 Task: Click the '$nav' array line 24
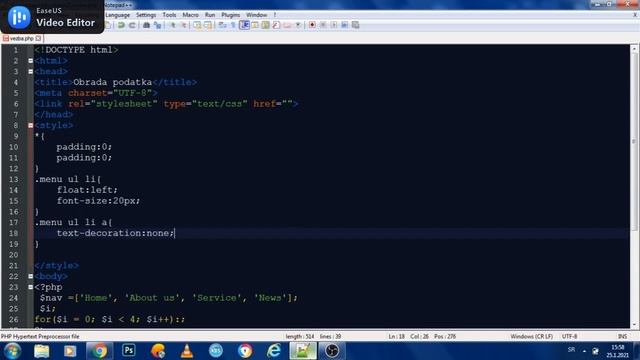[169, 298]
